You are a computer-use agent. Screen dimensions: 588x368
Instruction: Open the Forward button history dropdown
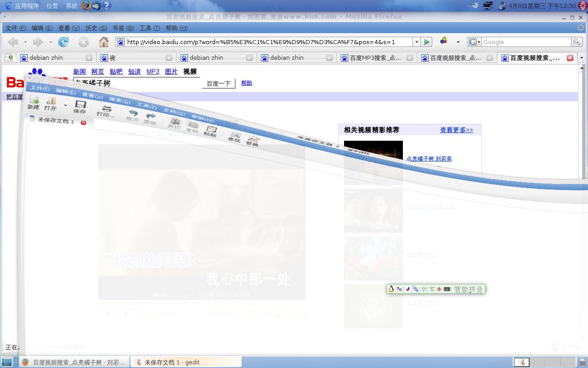pos(51,42)
